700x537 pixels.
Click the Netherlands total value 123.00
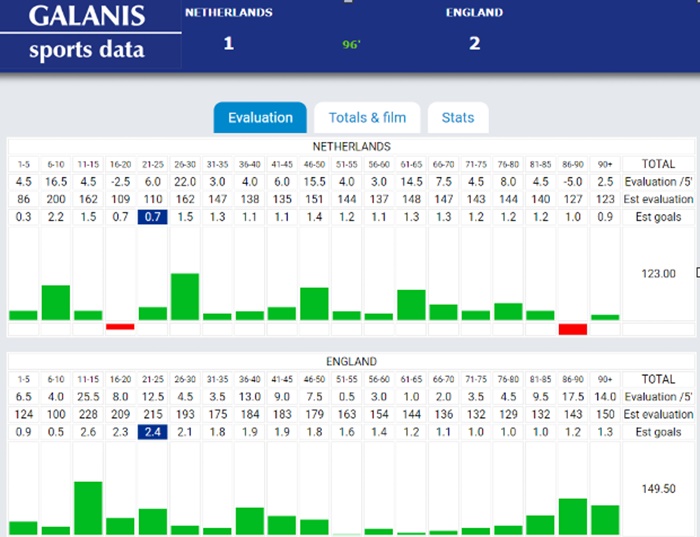coord(658,273)
